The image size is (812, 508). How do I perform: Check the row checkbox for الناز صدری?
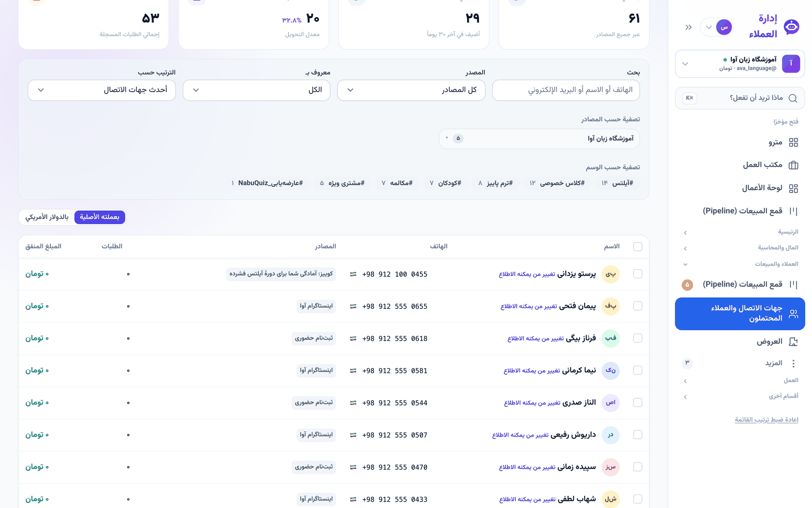pos(637,402)
